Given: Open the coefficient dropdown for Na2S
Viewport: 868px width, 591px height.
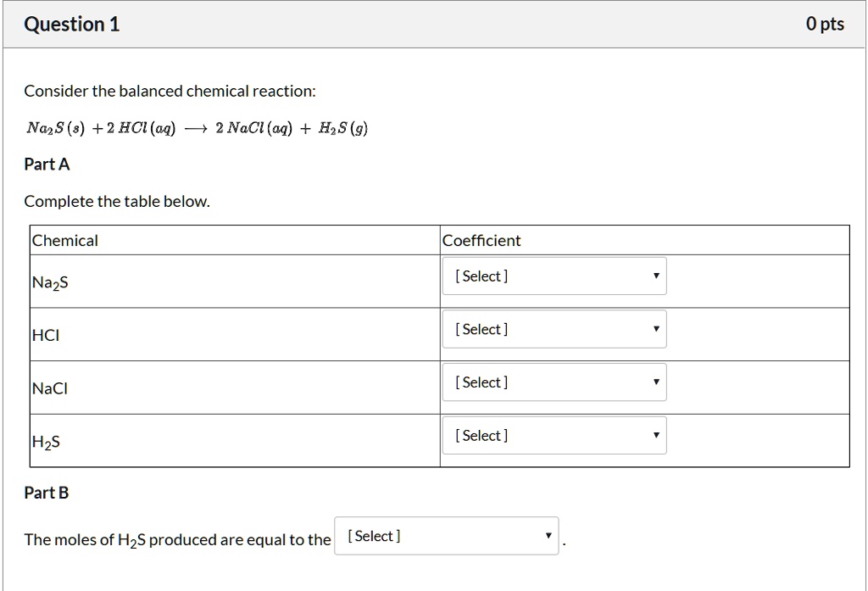Looking at the screenshot, I should [554, 276].
